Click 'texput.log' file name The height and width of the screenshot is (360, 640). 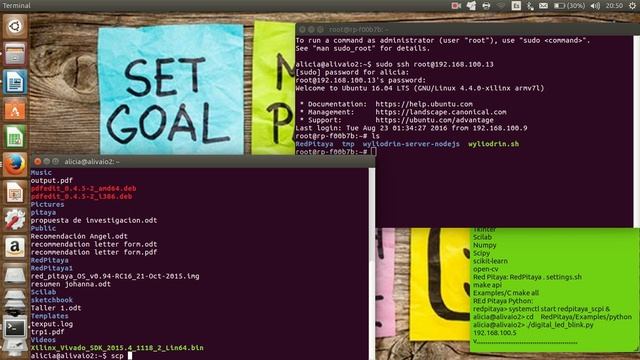coord(52,324)
